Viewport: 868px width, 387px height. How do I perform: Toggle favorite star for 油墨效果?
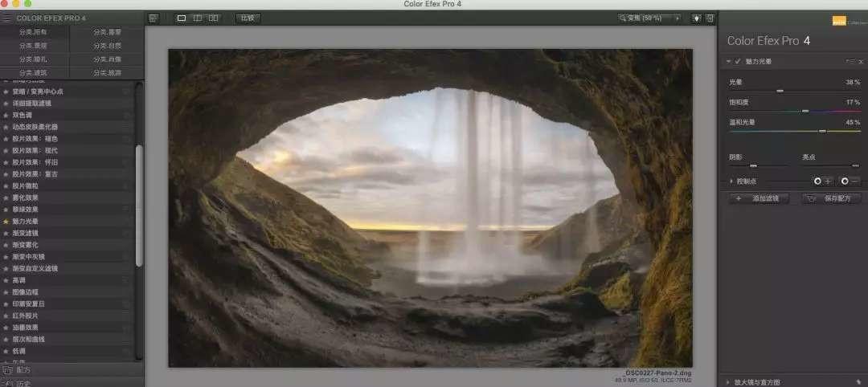coord(6,328)
